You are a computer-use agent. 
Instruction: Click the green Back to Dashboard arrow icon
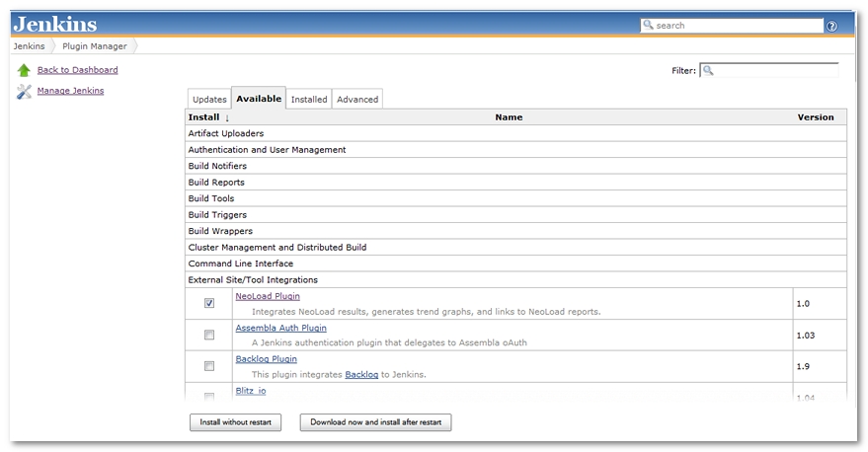(24, 70)
